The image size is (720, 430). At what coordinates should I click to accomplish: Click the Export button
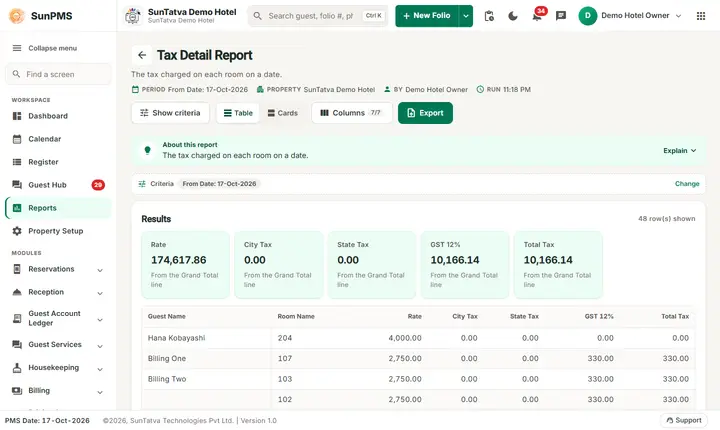coord(425,113)
